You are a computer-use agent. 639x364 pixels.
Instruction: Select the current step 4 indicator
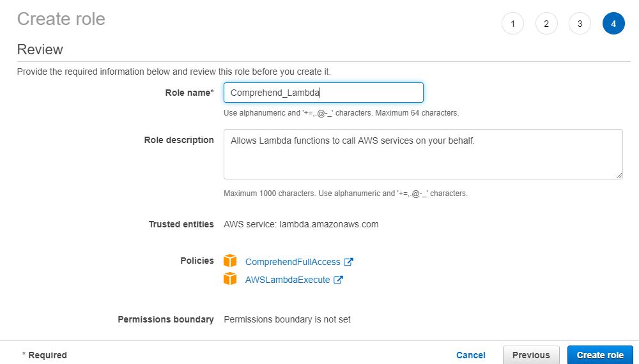[x=613, y=24]
